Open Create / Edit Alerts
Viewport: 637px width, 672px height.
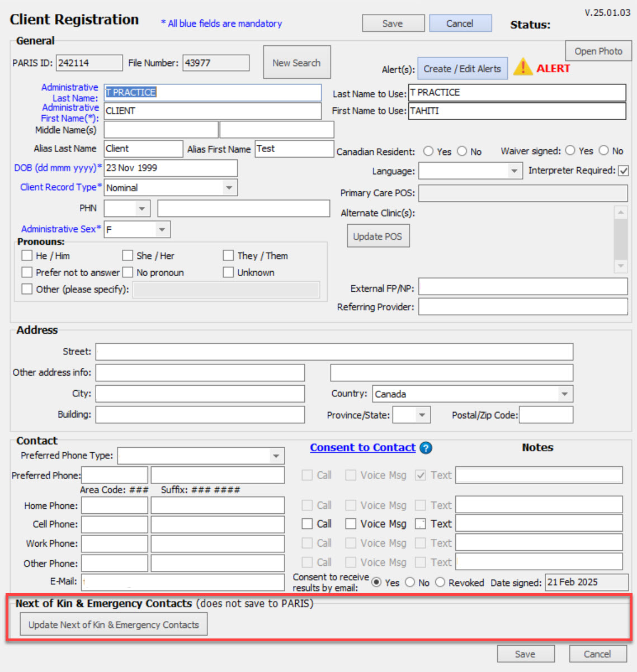tap(462, 68)
